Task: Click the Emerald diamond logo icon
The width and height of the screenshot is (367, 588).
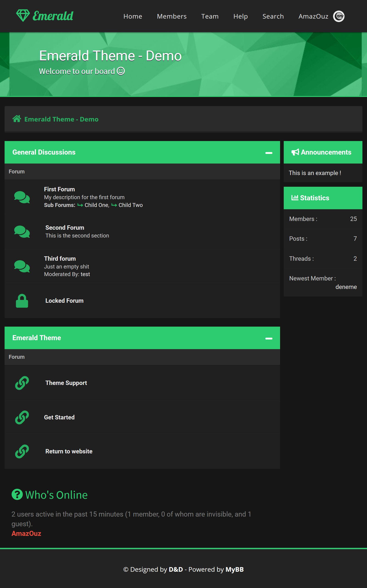Action: tap(23, 16)
